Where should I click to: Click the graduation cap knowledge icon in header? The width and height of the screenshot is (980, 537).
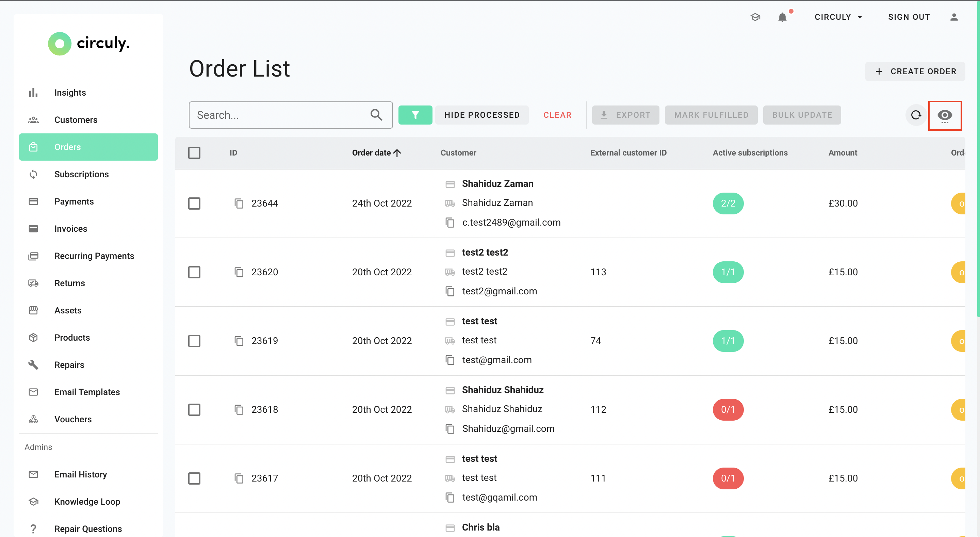pyautogui.click(x=755, y=17)
